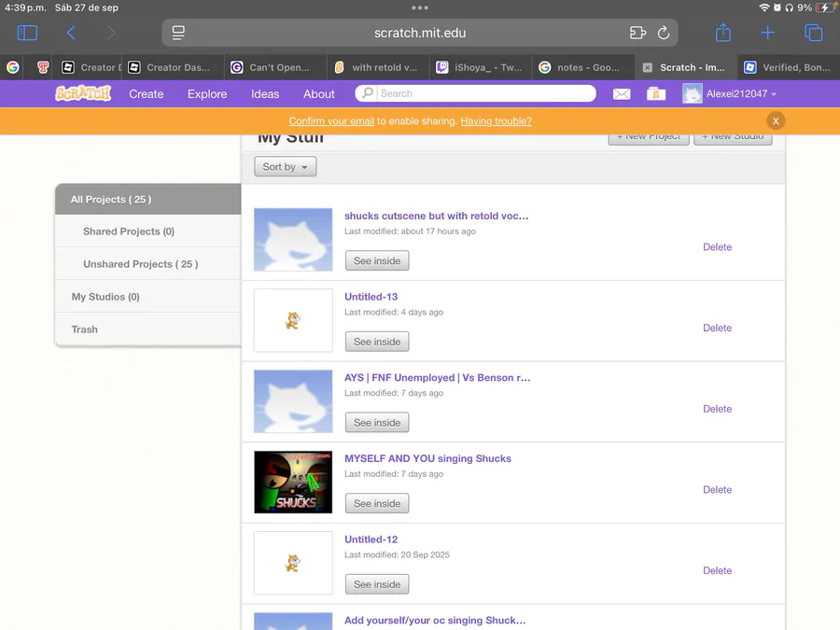The height and width of the screenshot is (630, 840).
Task: Switch to the pinned Google tab
Action: click(x=13, y=67)
